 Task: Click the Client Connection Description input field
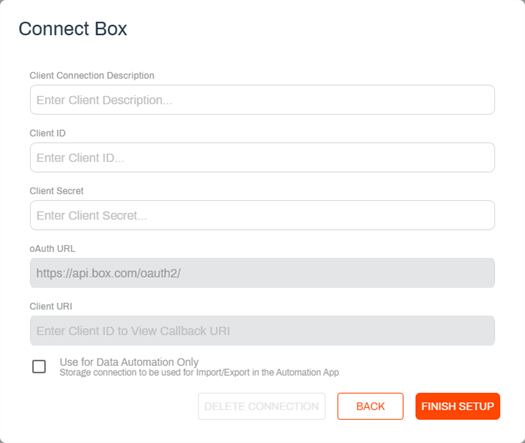[x=262, y=100]
